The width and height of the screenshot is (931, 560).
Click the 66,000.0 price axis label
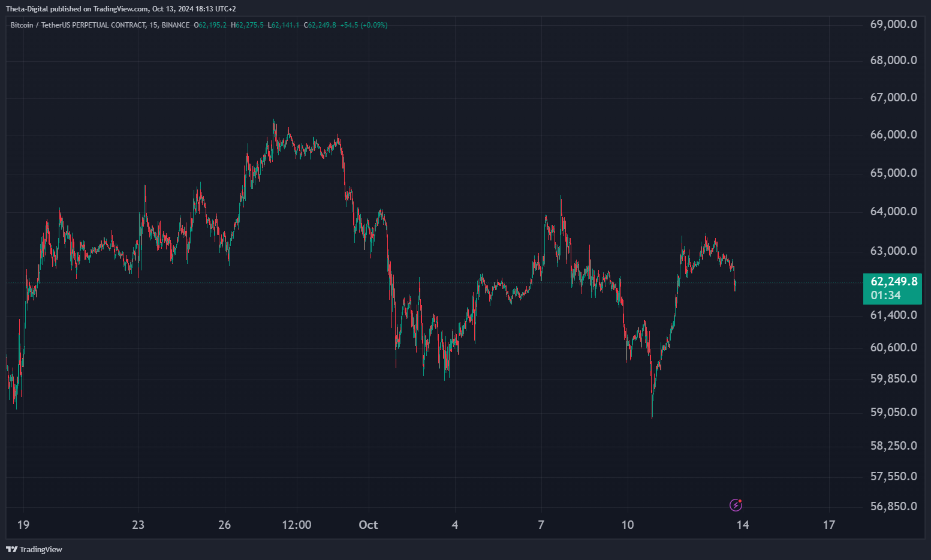click(x=893, y=135)
